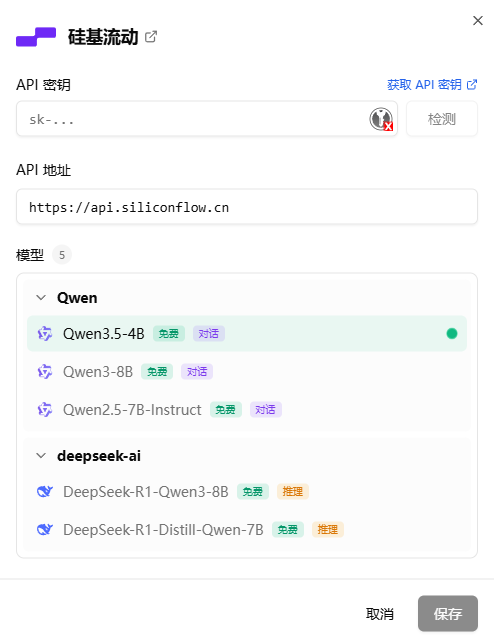Click the API 密钥 label
Viewport: 494px width, 642px height.
point(43,85)
